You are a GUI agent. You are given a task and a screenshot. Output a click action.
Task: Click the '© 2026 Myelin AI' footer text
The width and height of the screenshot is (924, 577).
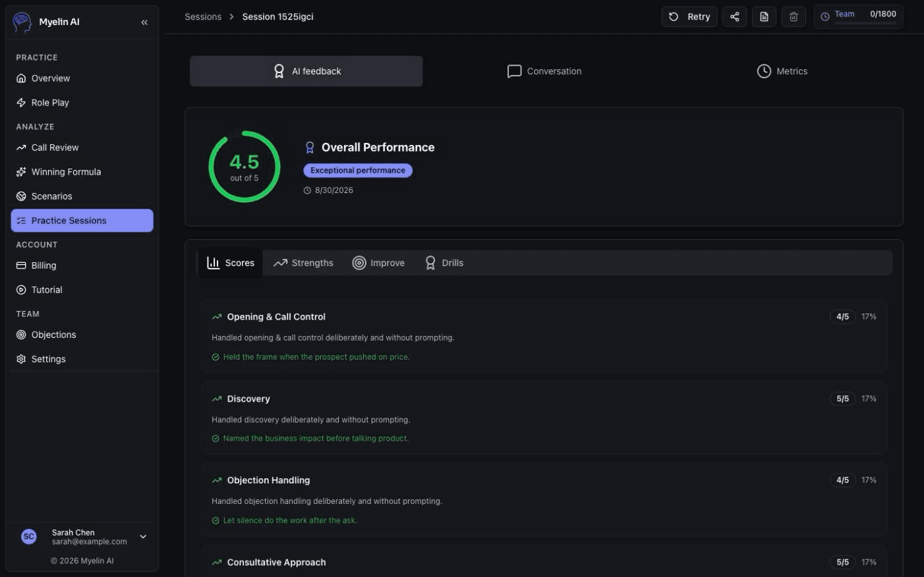coord(82,561)
